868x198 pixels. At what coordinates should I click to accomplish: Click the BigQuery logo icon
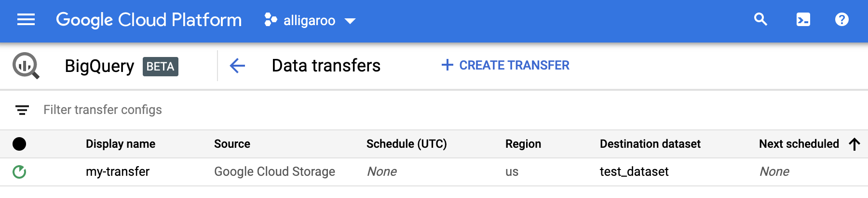tap(26, 66)
